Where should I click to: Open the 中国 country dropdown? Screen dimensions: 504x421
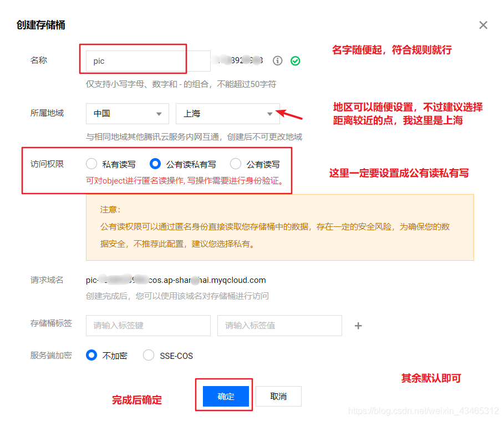(127, 114)
